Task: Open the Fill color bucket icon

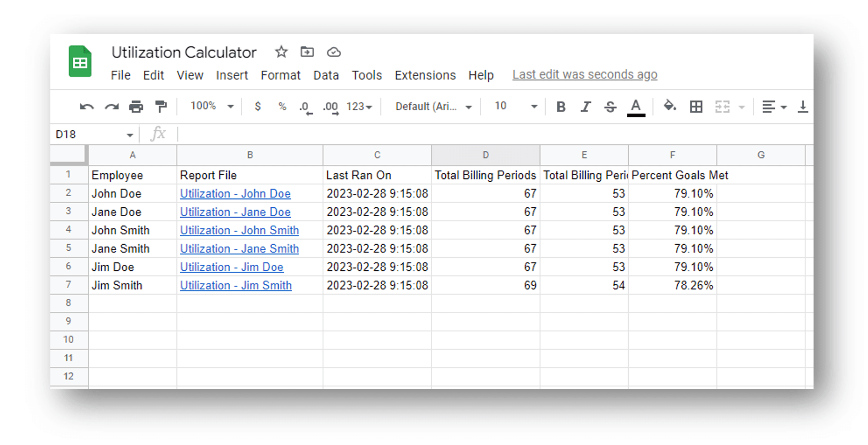Action: click(669, 106)
